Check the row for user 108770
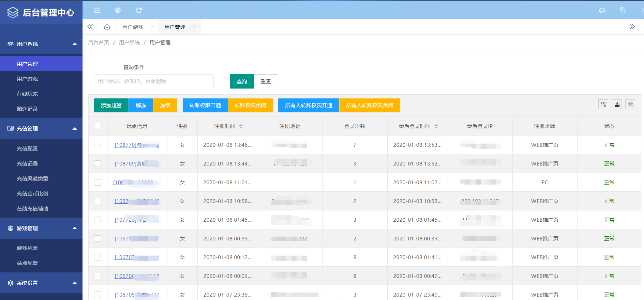 98,145
